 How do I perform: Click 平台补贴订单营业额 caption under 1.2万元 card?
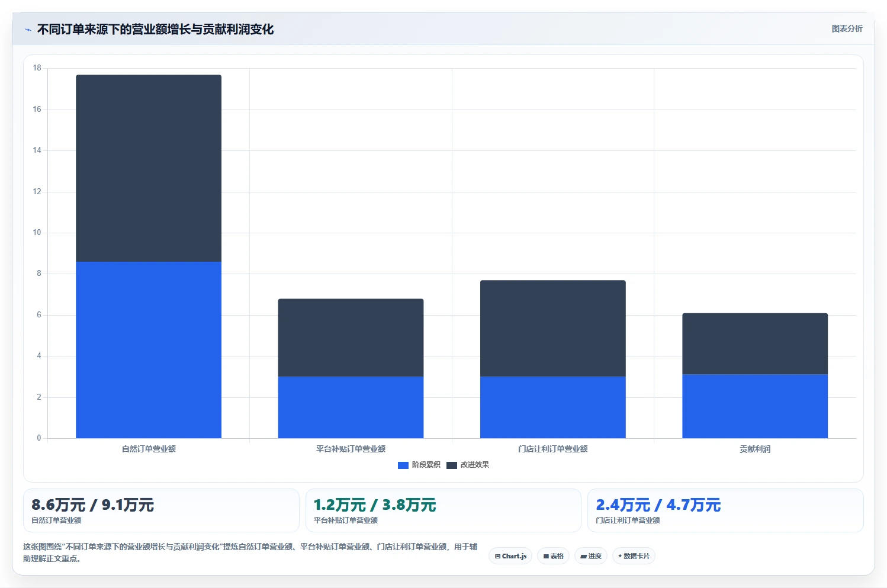tap(346, 520)
